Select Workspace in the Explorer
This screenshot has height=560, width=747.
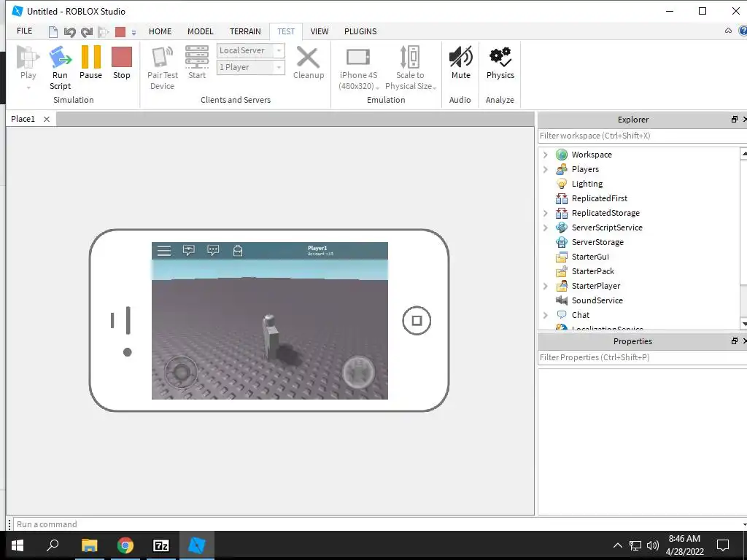591,155
